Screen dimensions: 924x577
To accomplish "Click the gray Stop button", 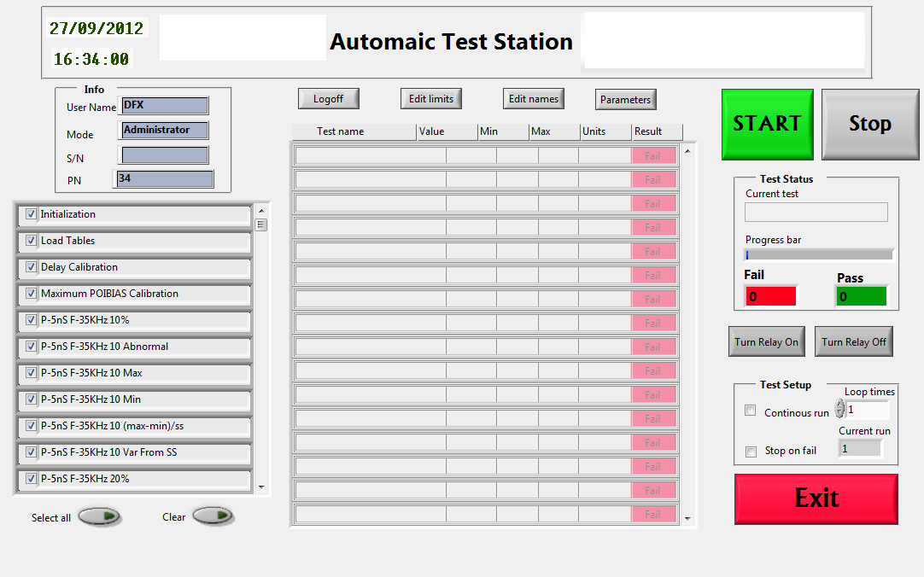I will pyautogui.click(x=870, y=125).
